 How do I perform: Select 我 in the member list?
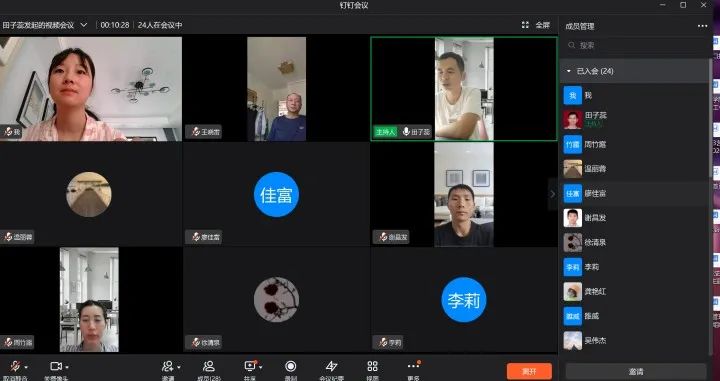[634, 95]
